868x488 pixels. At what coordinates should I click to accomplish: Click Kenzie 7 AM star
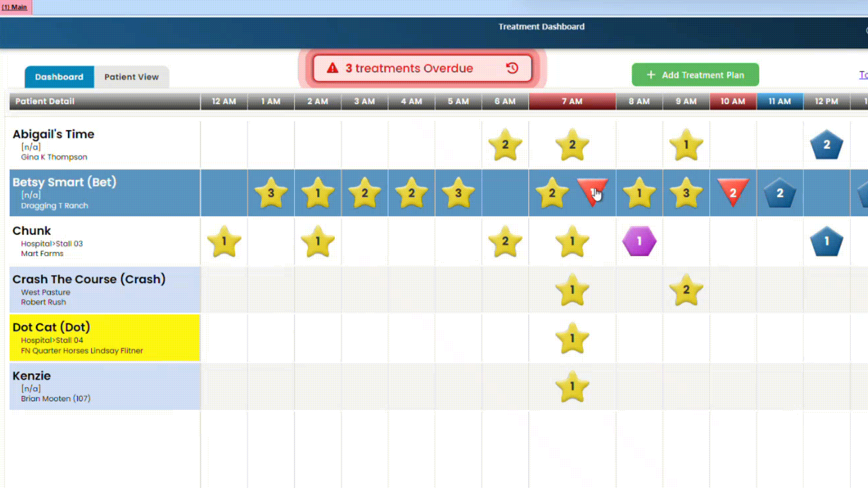572,387
